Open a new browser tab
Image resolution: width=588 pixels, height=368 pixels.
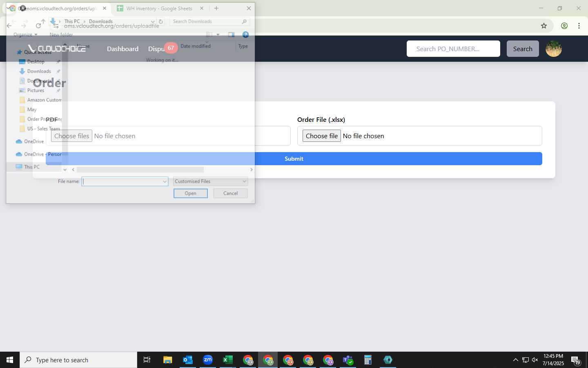pyautogui.click(x=216, y=8)
